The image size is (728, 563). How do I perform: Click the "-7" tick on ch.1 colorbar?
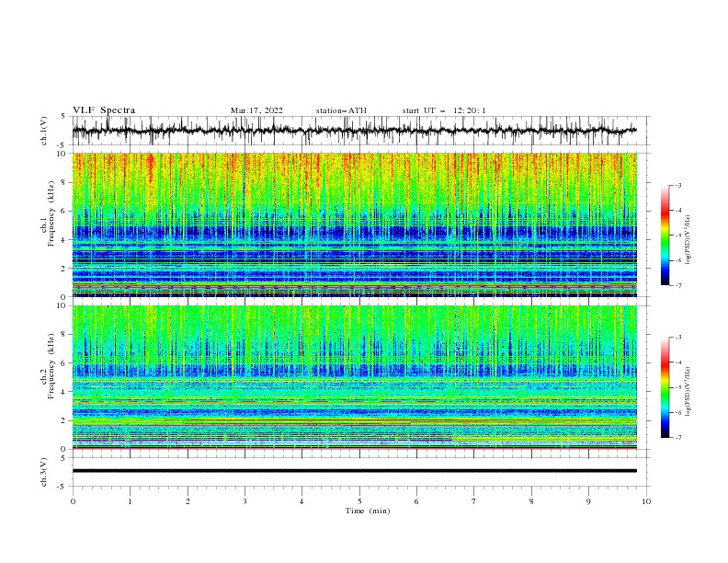678,285
